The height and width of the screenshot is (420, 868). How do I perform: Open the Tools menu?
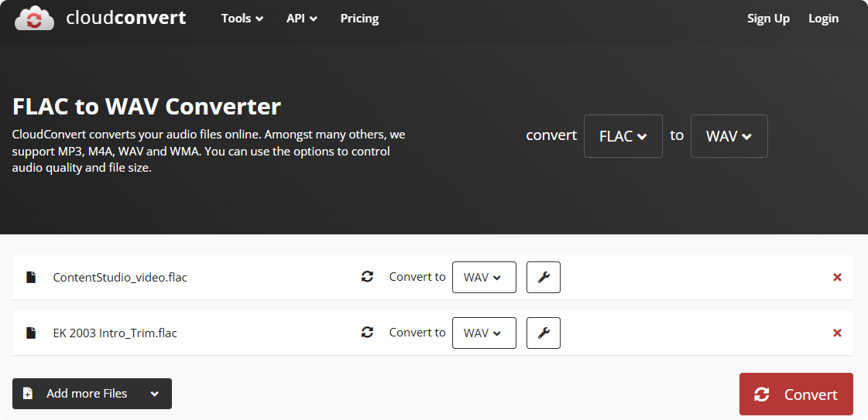pyautogui.click(x=242, y=19)
